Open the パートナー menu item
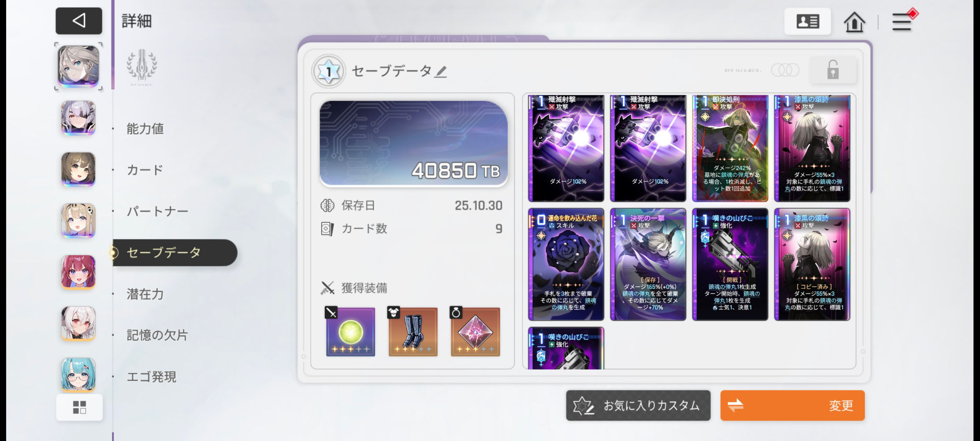The height and width of the screenshot is (441, 980). pyautogui.click(x=157, y=211)
